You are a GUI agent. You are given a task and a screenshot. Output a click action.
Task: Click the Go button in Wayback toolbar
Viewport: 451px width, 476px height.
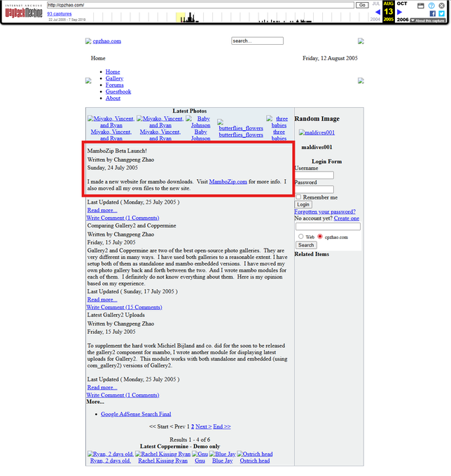tap(362, 5)
